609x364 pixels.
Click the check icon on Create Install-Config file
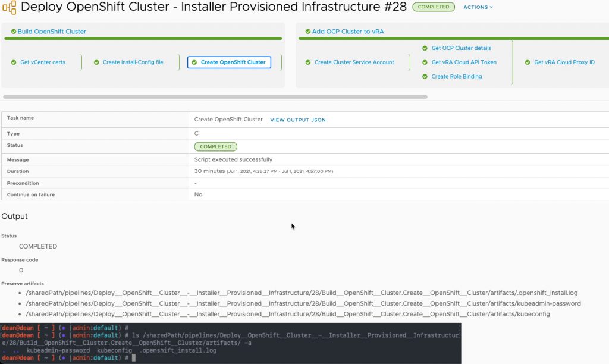(x=96, y=61)
